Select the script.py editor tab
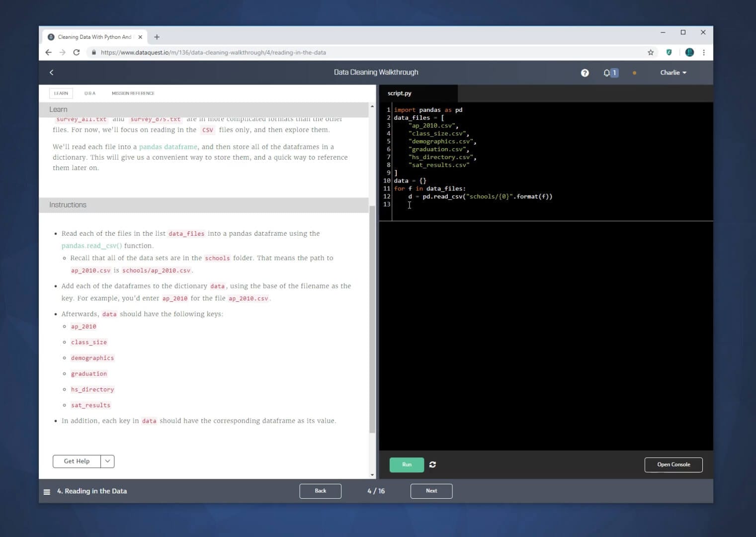The height and width of the screenshot is (537, 756). coord(400,93)
